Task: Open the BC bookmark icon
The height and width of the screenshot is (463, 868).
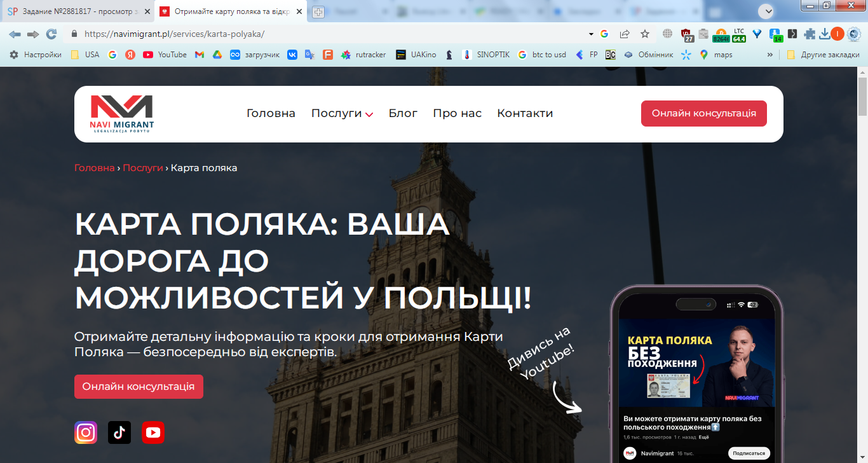Action: (610, 55)
